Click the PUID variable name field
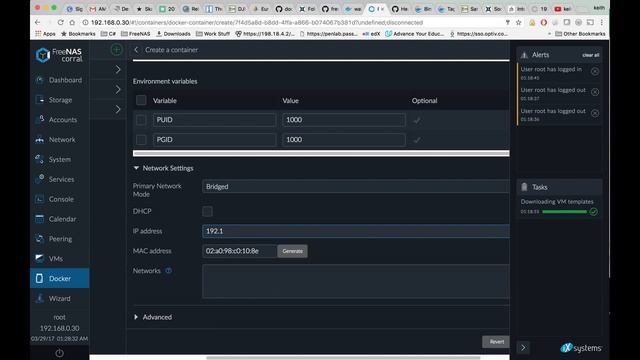Viewport: 640px width, 360px height. pyautogui.click(x=214, y=120)
